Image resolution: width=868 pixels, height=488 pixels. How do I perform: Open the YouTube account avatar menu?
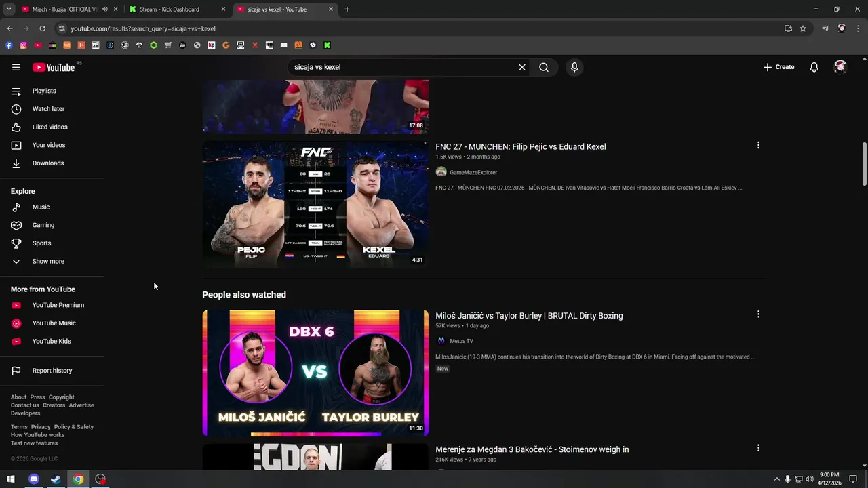click(840, 67)
